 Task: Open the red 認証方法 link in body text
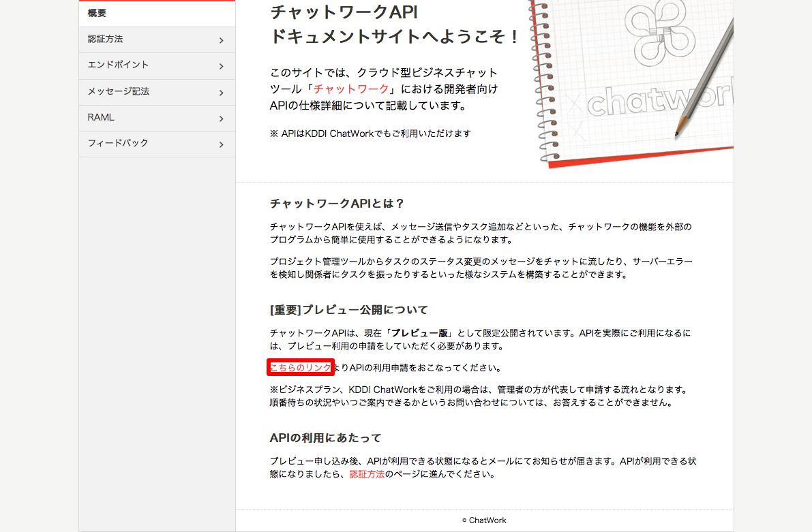[x=367, y=474]
